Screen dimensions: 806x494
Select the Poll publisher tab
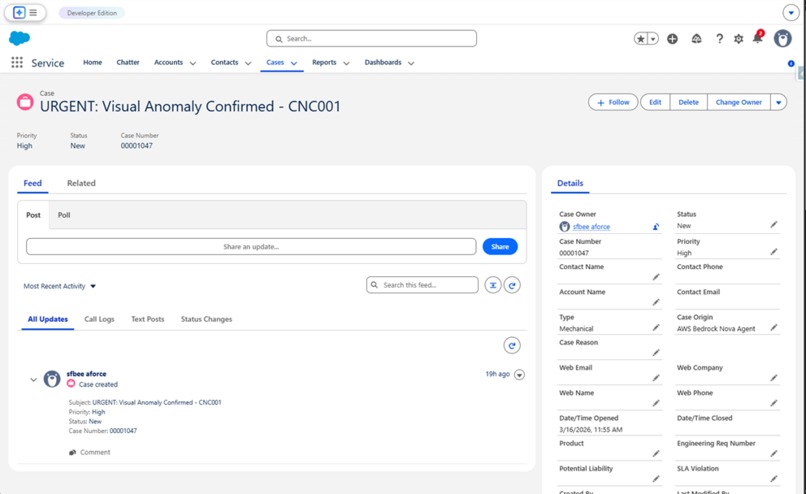(x=64, y=215)
